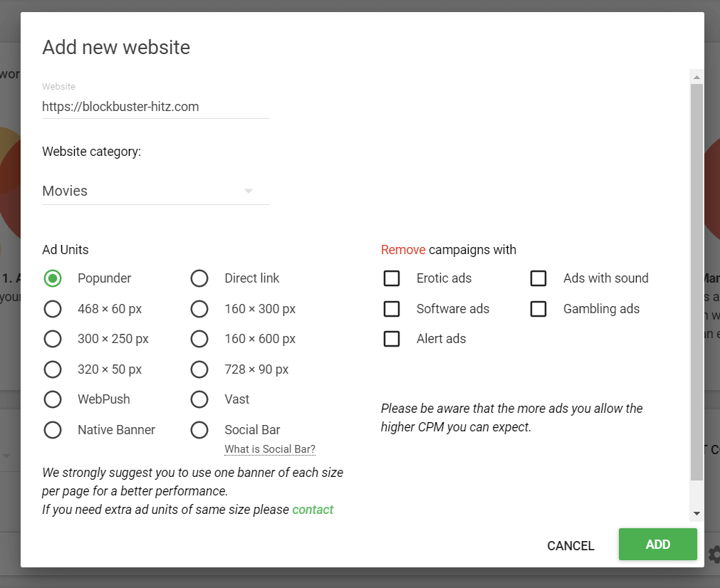
Task: Enable the Alert ads removal checkbox
Action: click(392, 339)
